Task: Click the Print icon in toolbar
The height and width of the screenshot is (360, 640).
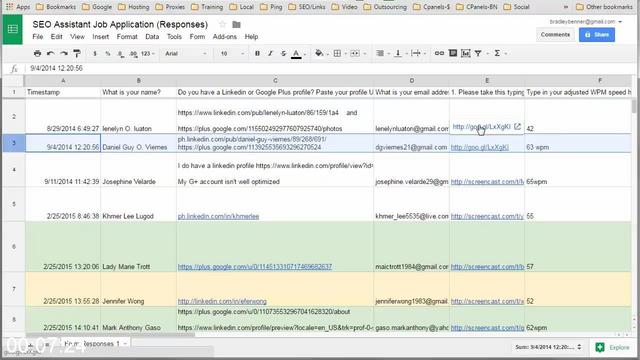Action: pyautogui.click(x=37, y=53)
